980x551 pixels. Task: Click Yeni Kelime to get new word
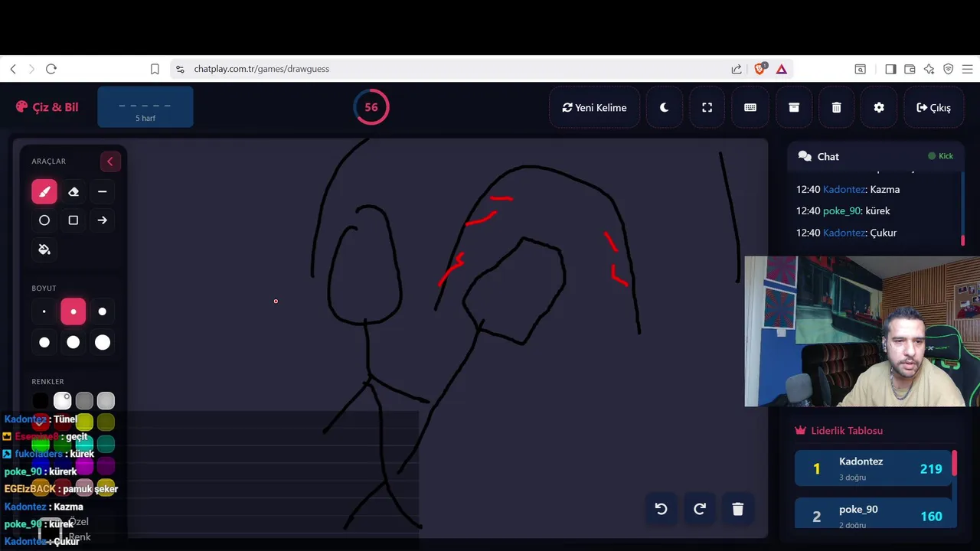[x=594, y=108]
